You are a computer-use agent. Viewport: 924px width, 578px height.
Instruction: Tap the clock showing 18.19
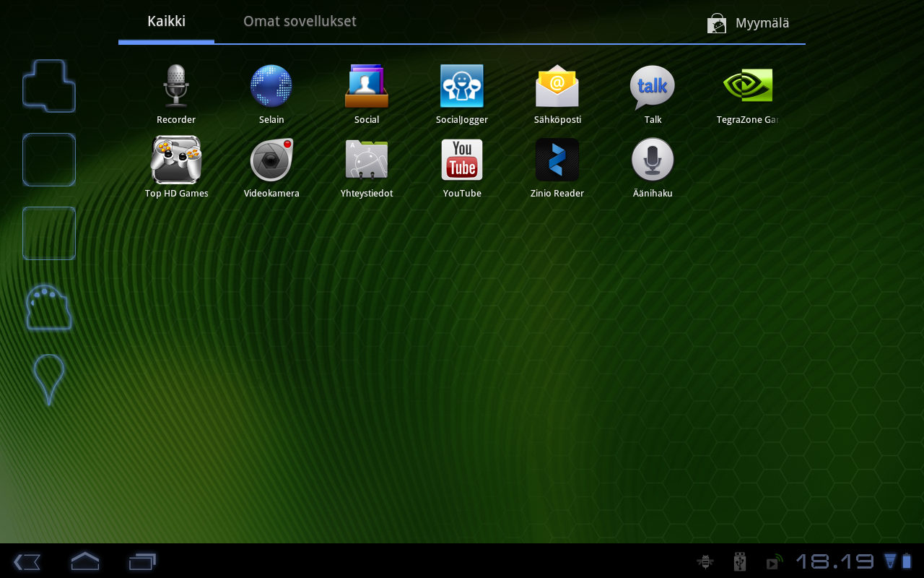(x=835, y=561)
